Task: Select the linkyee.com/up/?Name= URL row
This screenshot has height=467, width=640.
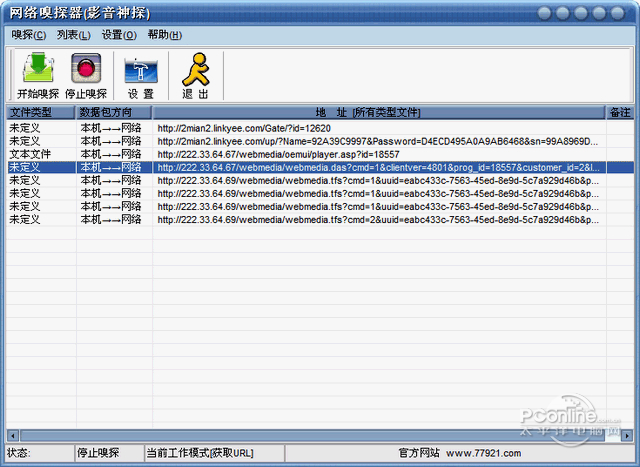Action: (x=320, y=141)
